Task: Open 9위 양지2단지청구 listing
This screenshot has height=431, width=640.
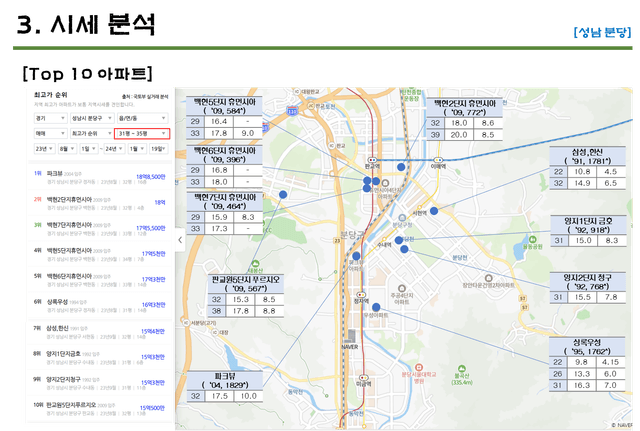Action: tap(100, 383)
